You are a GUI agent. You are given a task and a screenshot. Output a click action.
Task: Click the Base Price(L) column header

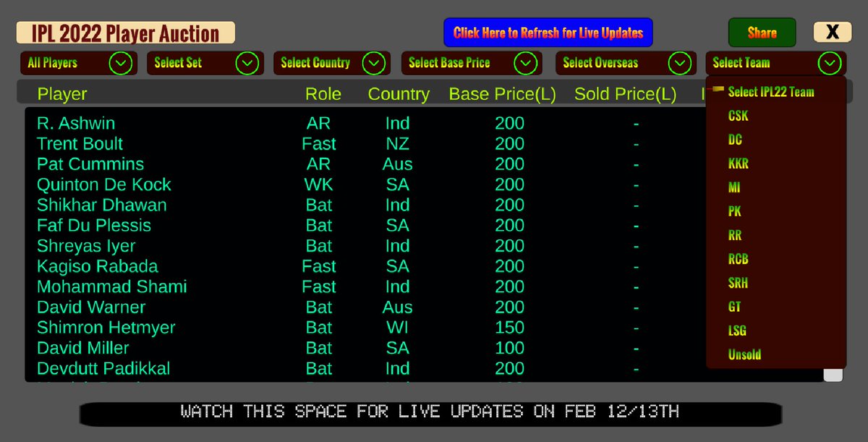pyautogui.click(x=503, y=94)
